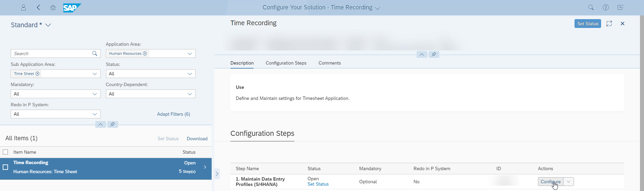Select the Time Recording list item
The height and width of the screenshot is (191, 644).
(x=106, y=169)
